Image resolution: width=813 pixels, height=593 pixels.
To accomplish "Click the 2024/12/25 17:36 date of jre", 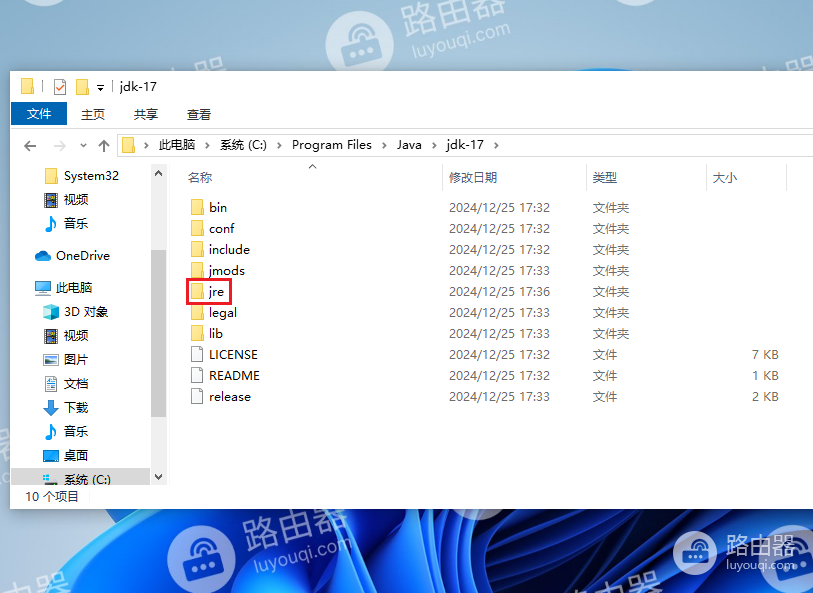I will (x=499, y=291).
